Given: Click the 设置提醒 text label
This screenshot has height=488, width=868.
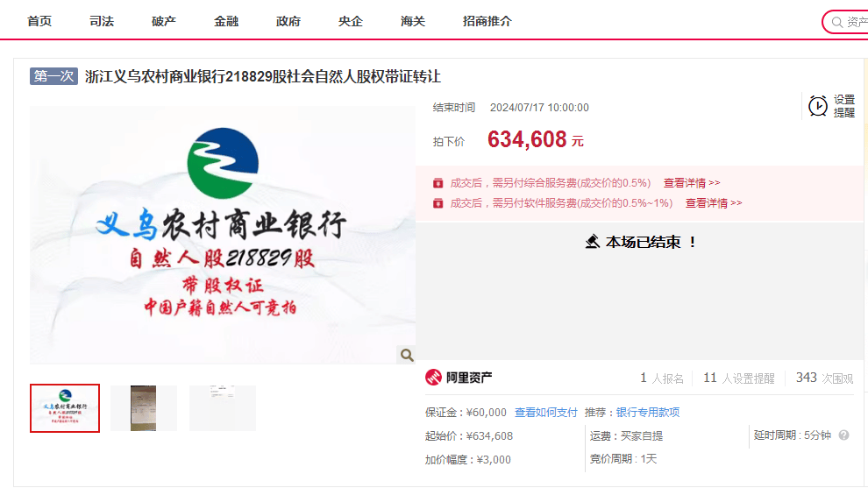Looking at the screenshot, I should tap(844, 106).
